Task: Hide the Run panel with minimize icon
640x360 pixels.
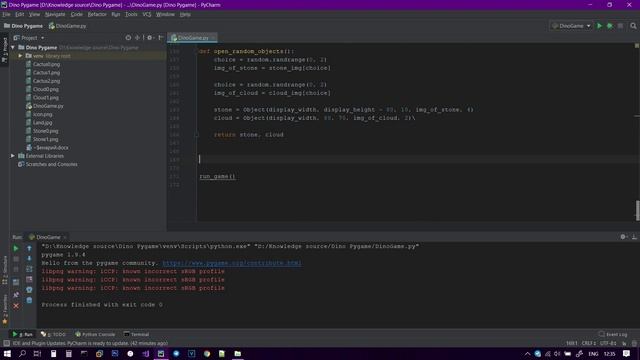Action: point(634,237)
